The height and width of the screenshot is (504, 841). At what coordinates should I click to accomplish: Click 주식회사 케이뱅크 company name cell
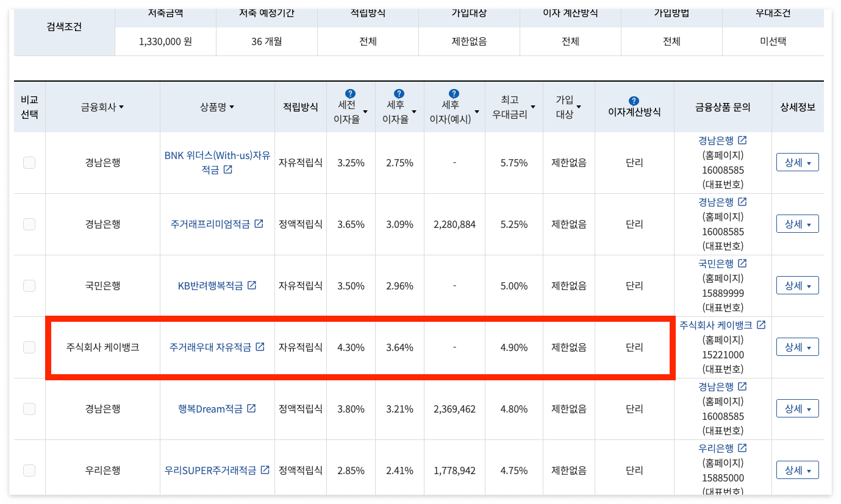coord(103,347)
